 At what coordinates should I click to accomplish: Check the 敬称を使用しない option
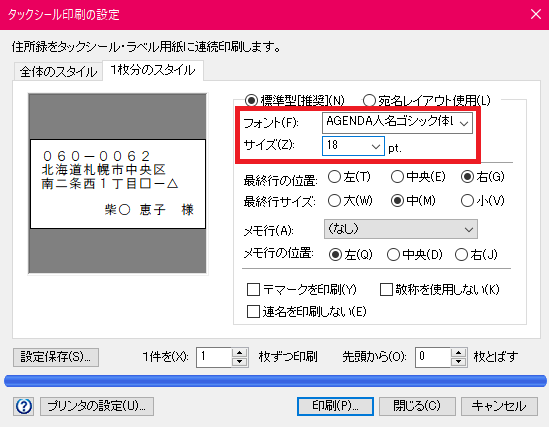386,289
